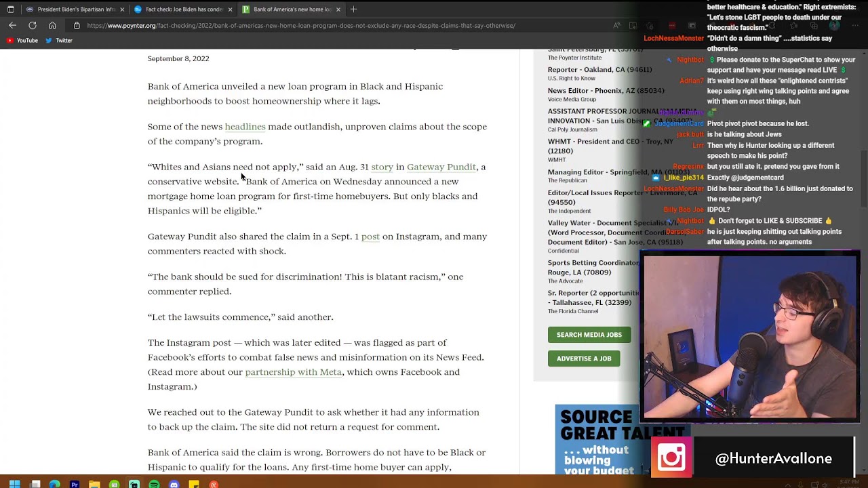
Task: Click the Source Great Talent ad banner
Action: point(623,439)
